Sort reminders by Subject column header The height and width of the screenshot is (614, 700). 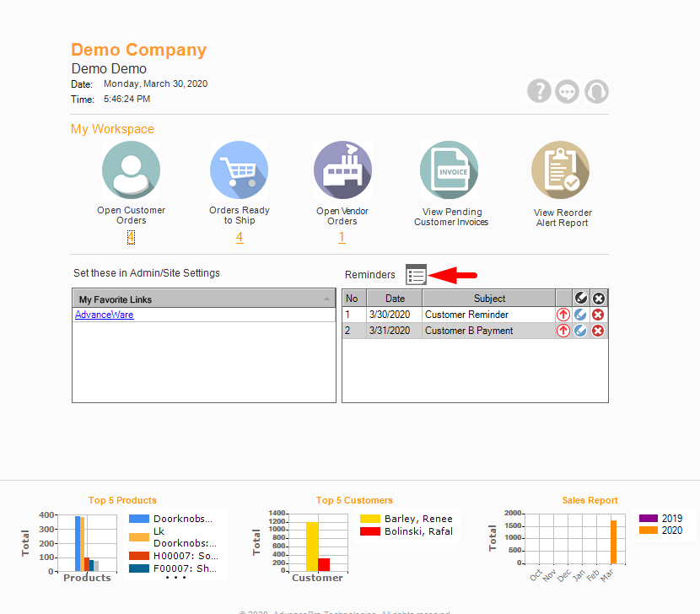tap(489, 299)
